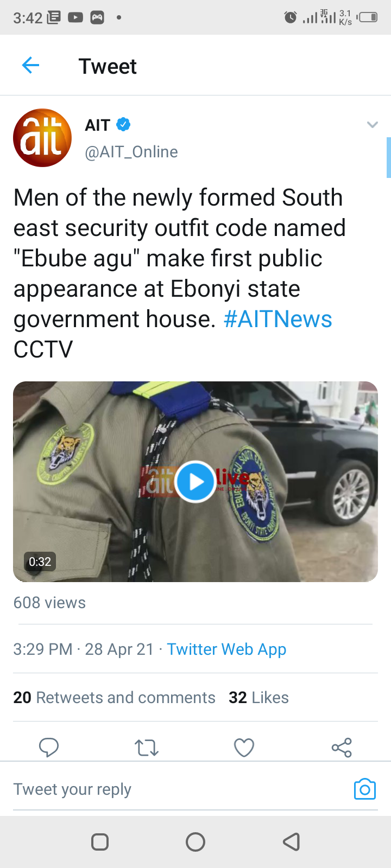The height and width of the screenshot is (868, 391).
Task: Tap Android back triangle button
Action: pos(292,842)
